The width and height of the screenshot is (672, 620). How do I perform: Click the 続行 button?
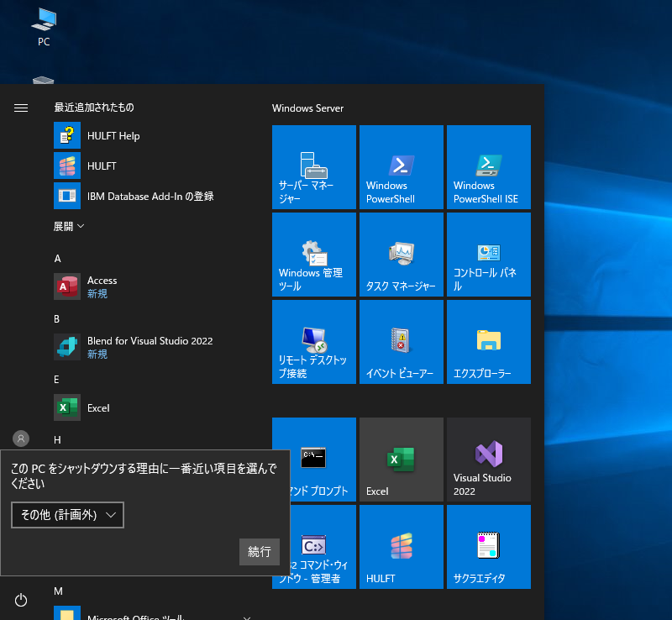260,552
